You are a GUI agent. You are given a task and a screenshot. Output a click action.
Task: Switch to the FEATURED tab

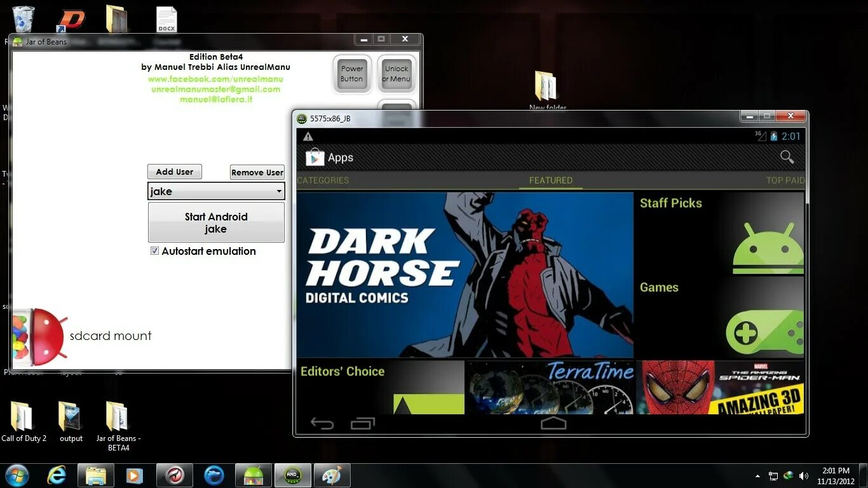click(x=551, y=180)
